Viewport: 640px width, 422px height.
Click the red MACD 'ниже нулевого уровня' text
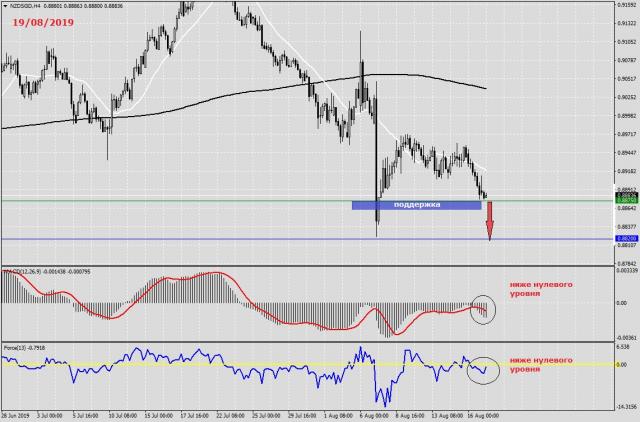541,289
